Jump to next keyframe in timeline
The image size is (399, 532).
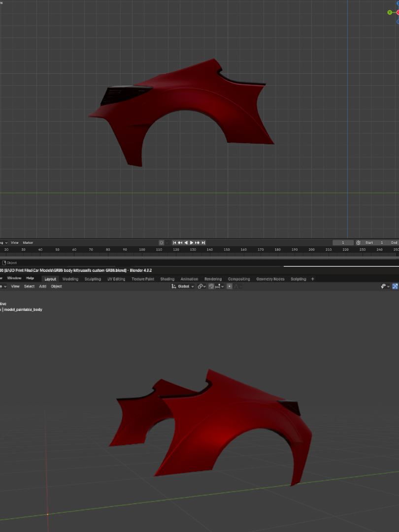(x=198, y=243)
